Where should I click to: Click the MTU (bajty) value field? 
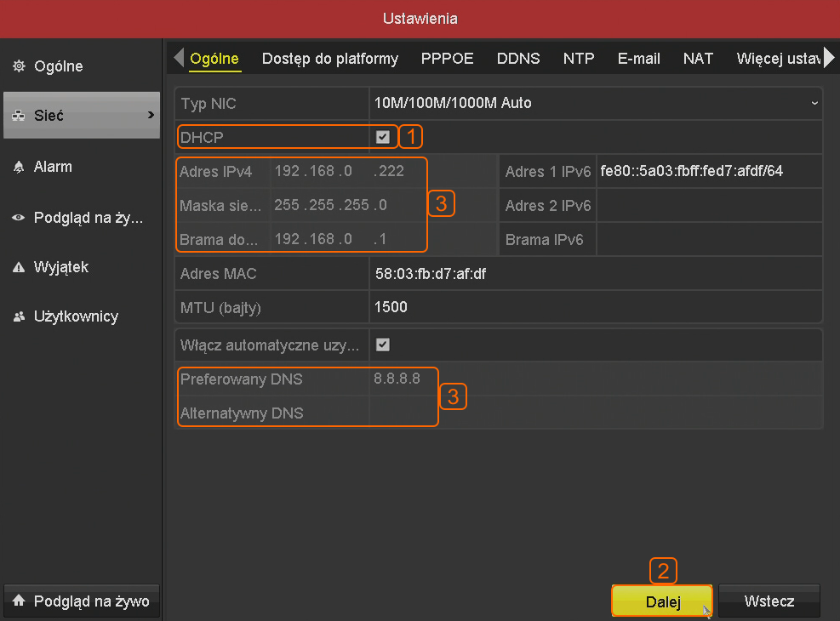[x=596, y=307]
